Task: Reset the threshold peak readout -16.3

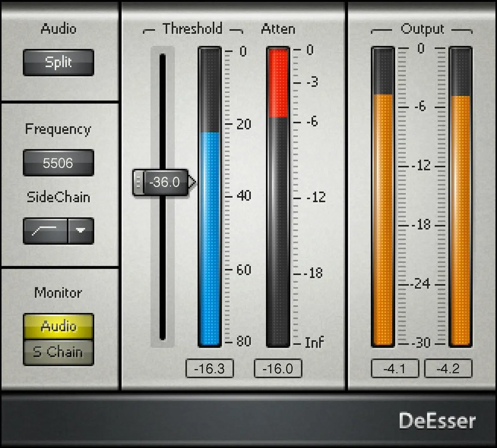Action: 210,368
